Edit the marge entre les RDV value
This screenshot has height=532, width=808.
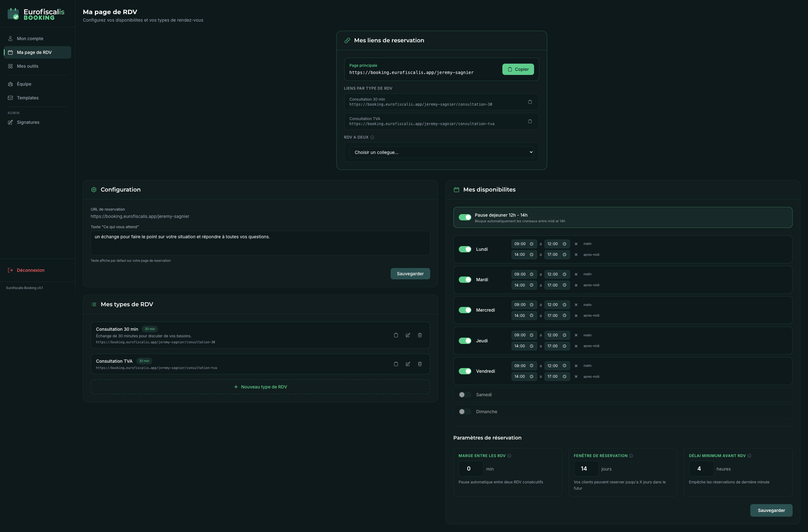pyautogui.click(x=471, y=469)
